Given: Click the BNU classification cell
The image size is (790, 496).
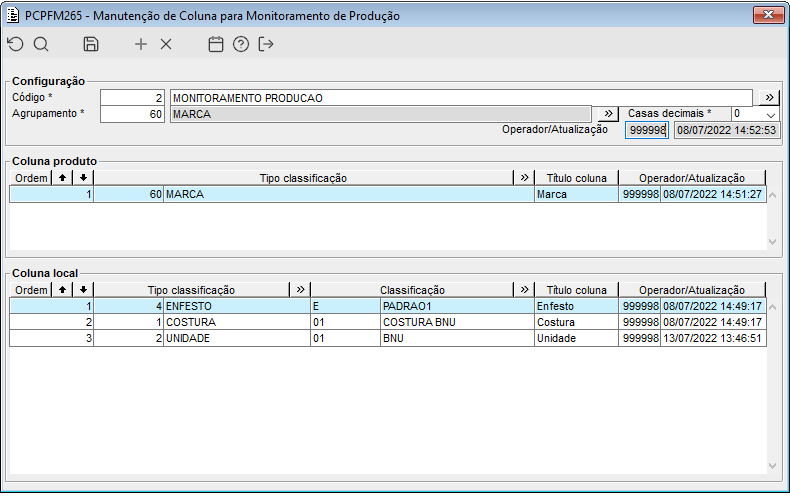Looking at the screenshot, I should tap(457, 338).
